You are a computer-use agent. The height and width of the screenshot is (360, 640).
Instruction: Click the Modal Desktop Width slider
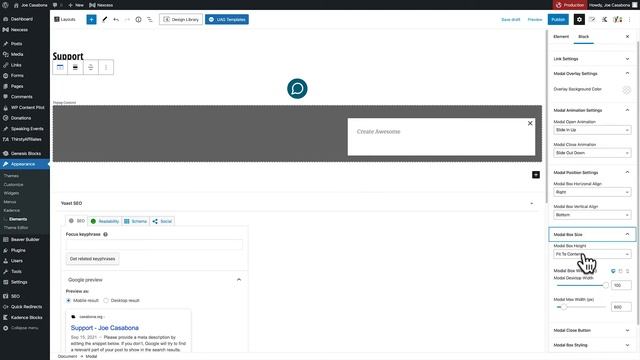[582, 285]
